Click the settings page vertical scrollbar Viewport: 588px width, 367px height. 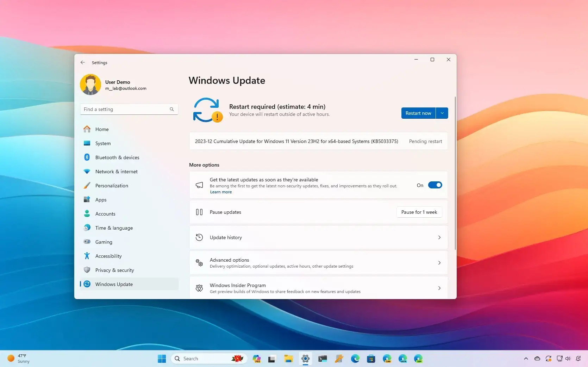click(455, 173)
